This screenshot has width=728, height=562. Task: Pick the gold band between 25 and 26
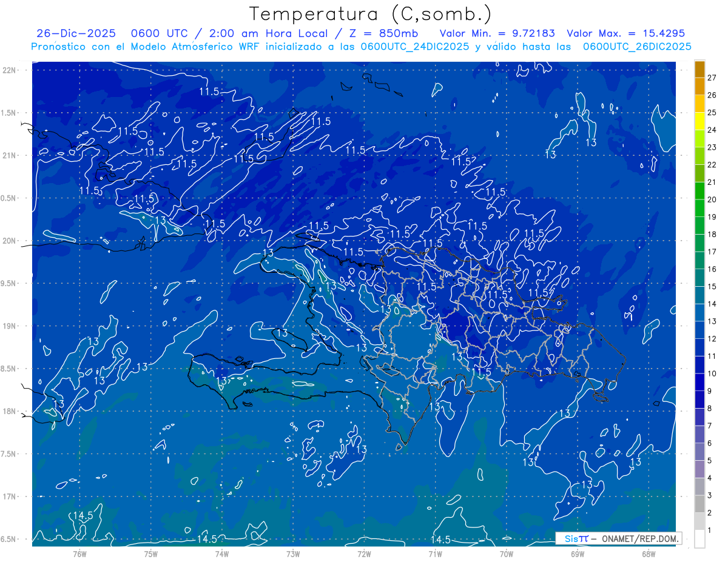(699, 103)
